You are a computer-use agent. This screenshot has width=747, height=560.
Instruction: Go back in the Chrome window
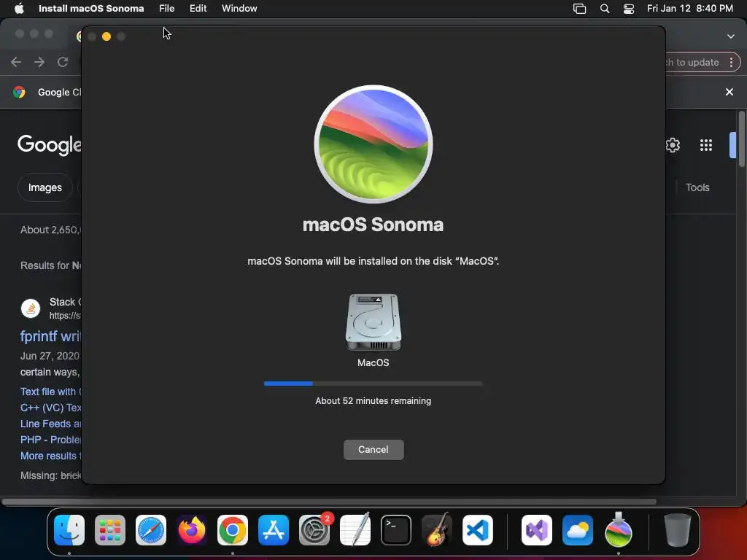coord(16,62)
